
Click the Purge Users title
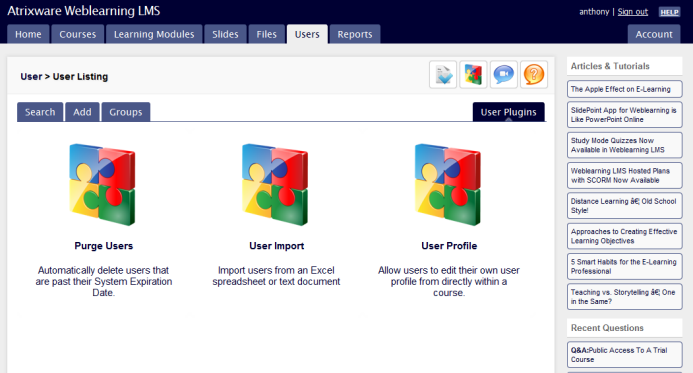coord(103,246)
